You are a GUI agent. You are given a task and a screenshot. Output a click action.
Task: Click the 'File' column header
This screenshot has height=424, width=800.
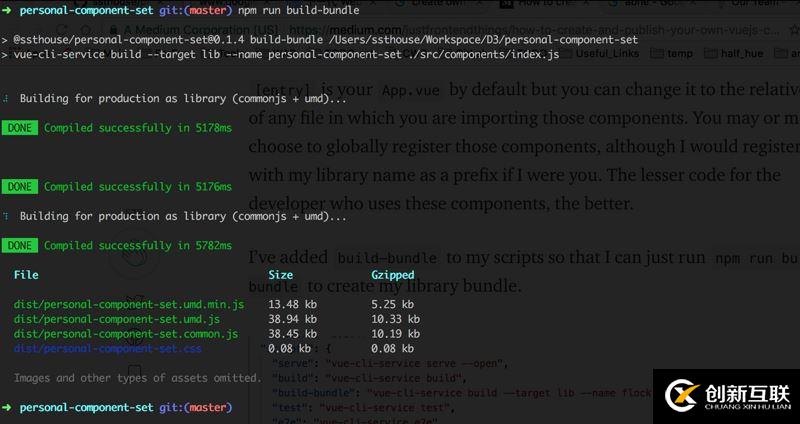click(26, 275)
